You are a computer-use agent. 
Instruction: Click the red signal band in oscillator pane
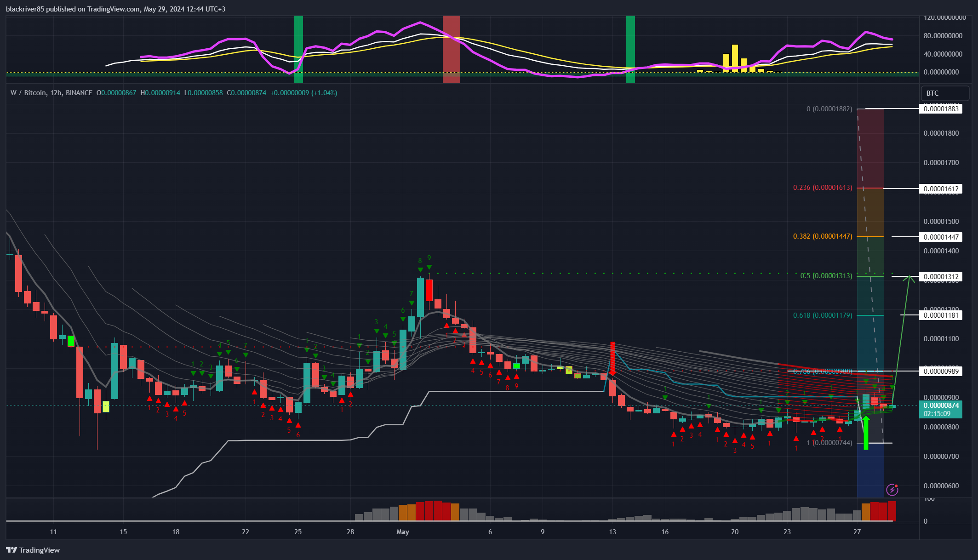[x=451, y=49]
